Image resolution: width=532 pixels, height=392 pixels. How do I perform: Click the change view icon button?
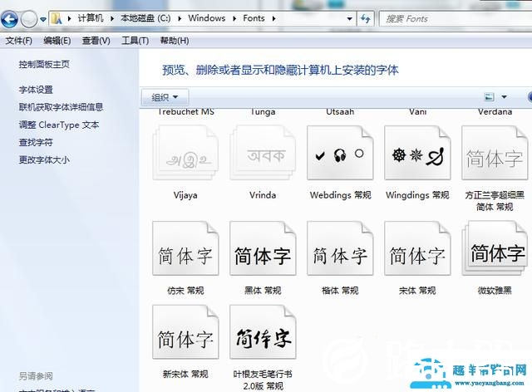(x=489, y=97)
